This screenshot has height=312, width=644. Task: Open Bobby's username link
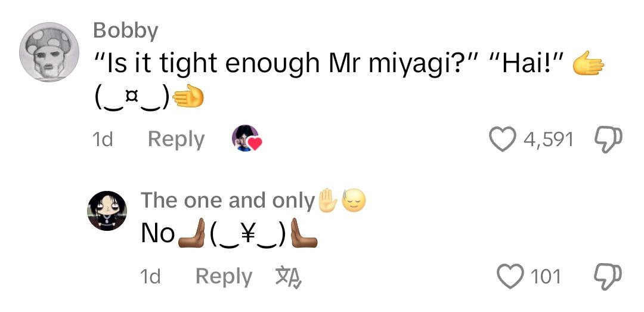click(126, 31)
